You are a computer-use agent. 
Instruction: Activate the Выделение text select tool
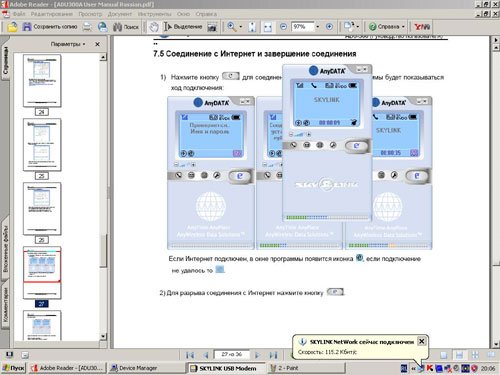click(183, 27)
